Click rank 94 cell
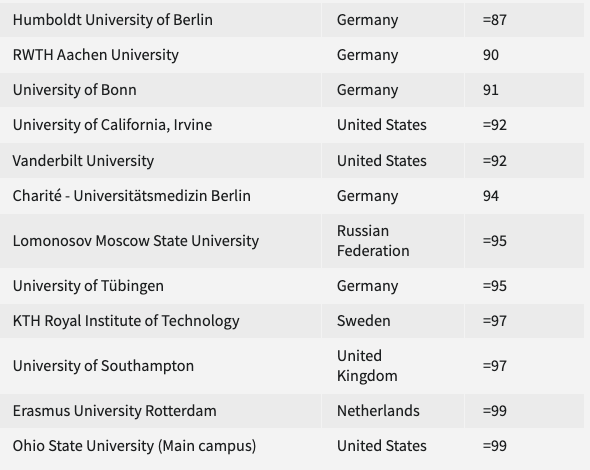The height and width of the screenshot is (470, 590). (525, 196)
